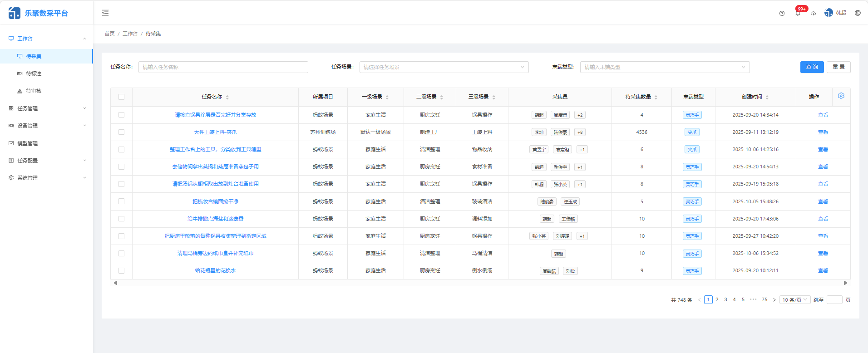Expand the 任务配置 sidebar group
The height and width of the screenshot is (353, 868).
46,161
